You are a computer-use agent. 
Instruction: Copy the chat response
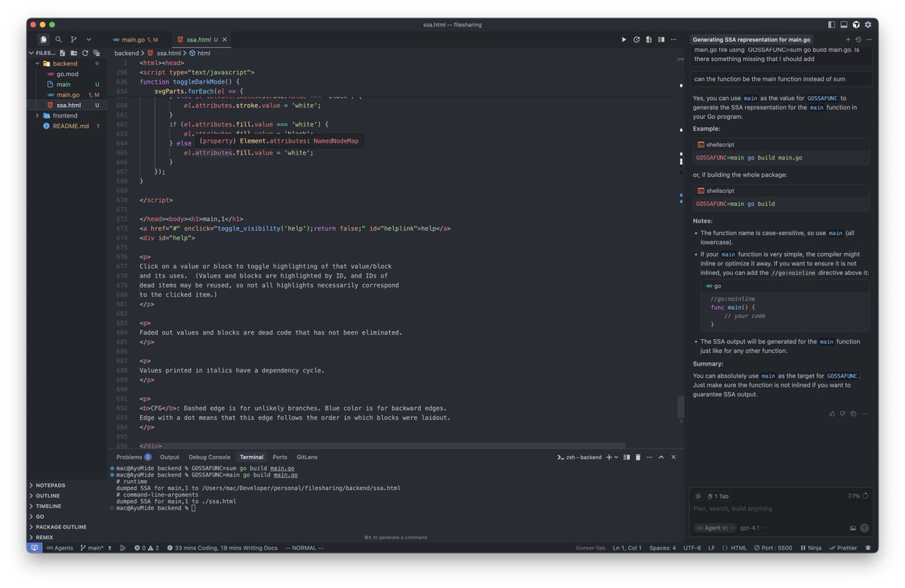pyautogui.click(x=854, y=413)
